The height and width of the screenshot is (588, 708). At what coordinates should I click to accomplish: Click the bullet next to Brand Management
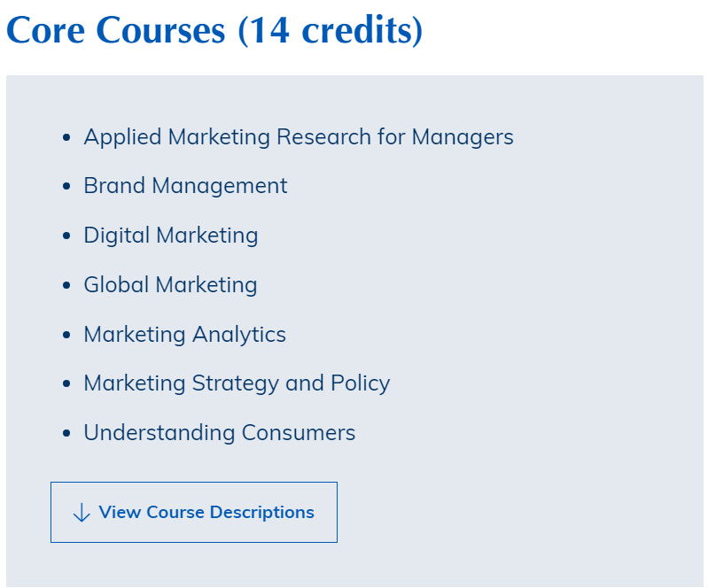(x=66, y=187)
